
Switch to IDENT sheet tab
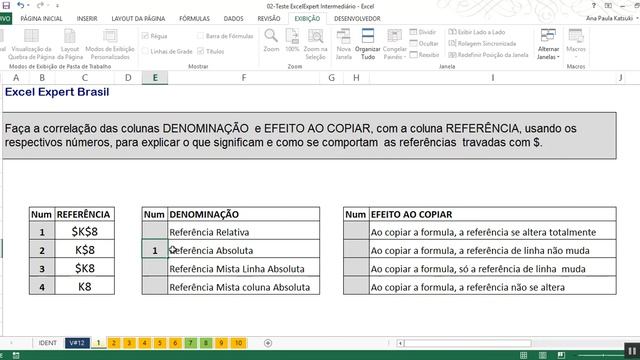tap(48, 343)
